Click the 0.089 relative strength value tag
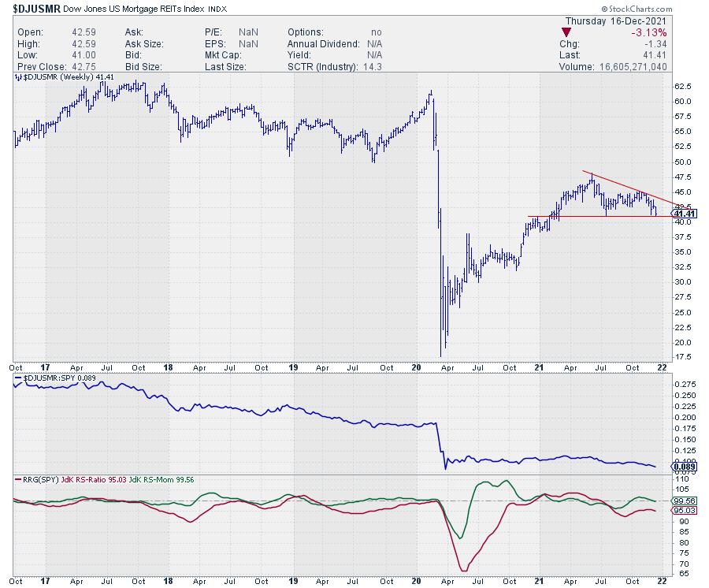 (683, 467)
